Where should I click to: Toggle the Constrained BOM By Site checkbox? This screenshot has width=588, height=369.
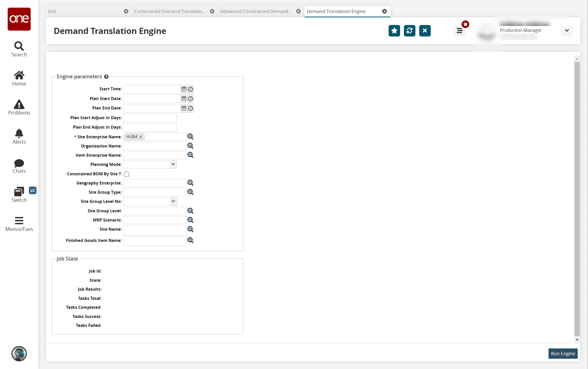[126, 174]
